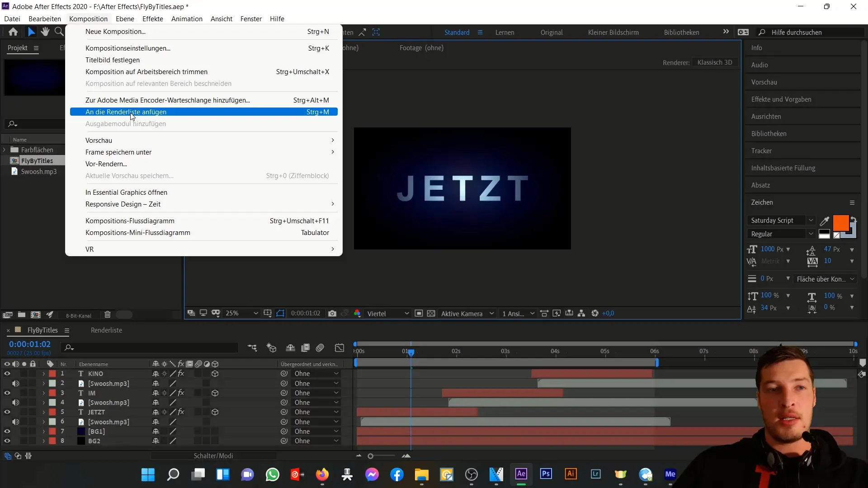The height and width of the screenshot is (488, 868).
Task: Hide the KINO layer via eye icon
Action: pyautogui.click(x=7, y=374)
